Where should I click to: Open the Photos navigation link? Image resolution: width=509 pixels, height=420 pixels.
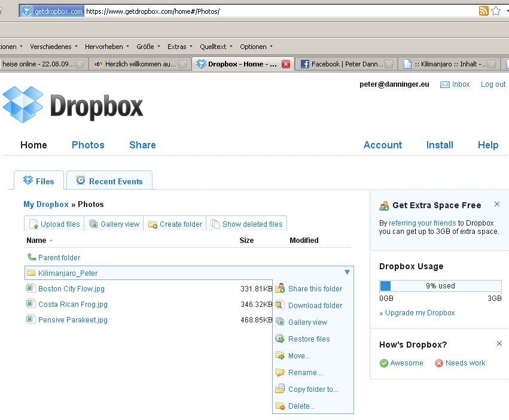coord(88,145)
